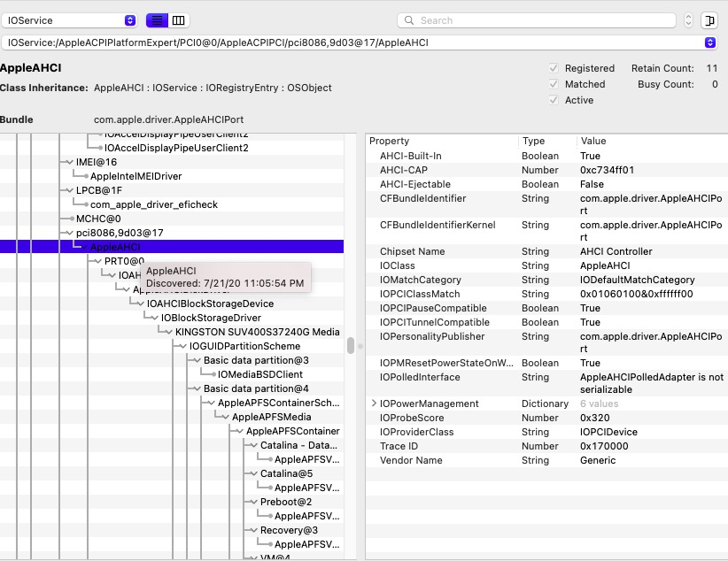The width and height of the screenshot is (728, 561).
Task: Select the IOPCIClassMatch property row
Action: (x=546, y=294)
